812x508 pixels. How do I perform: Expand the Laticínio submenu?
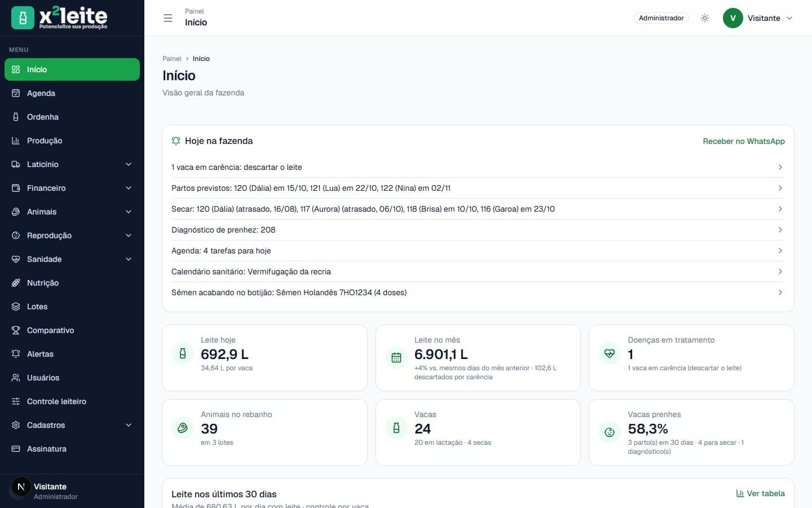click(72, 164)
